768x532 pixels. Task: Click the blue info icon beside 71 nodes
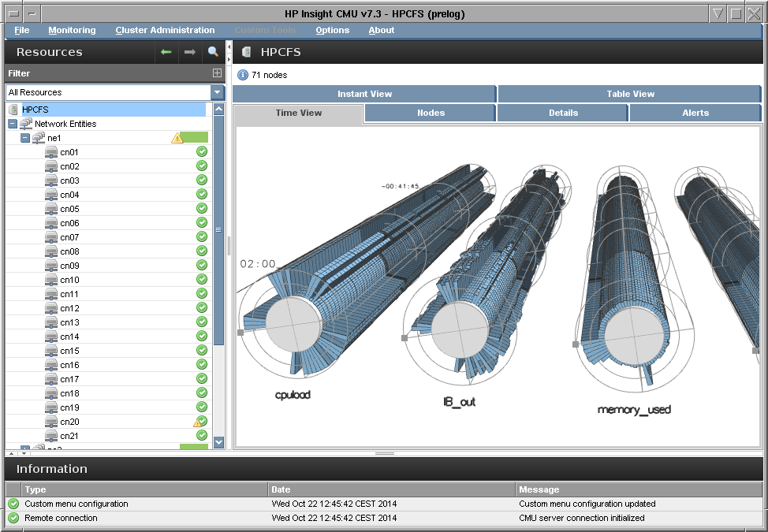coord(243,75)
